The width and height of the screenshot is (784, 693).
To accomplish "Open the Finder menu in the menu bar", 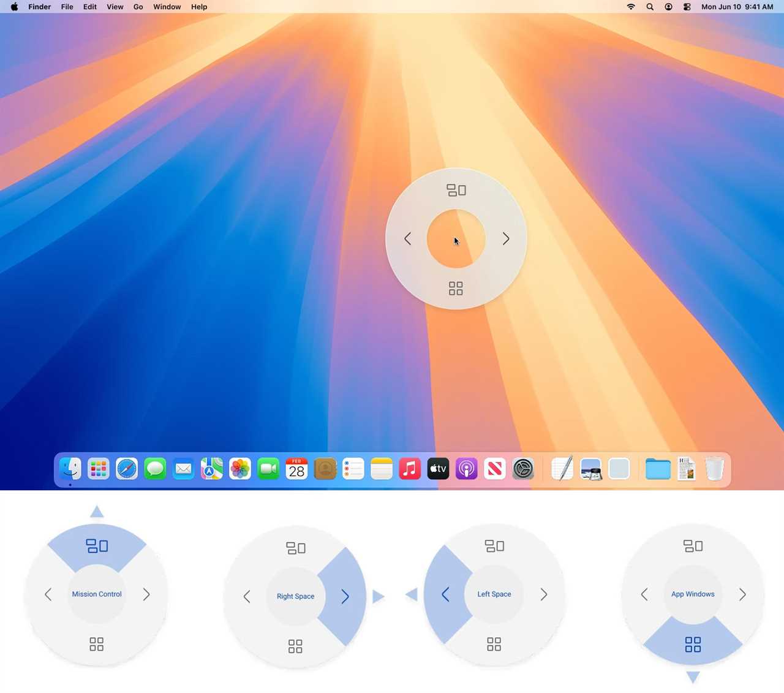I will tap(39, 7).
